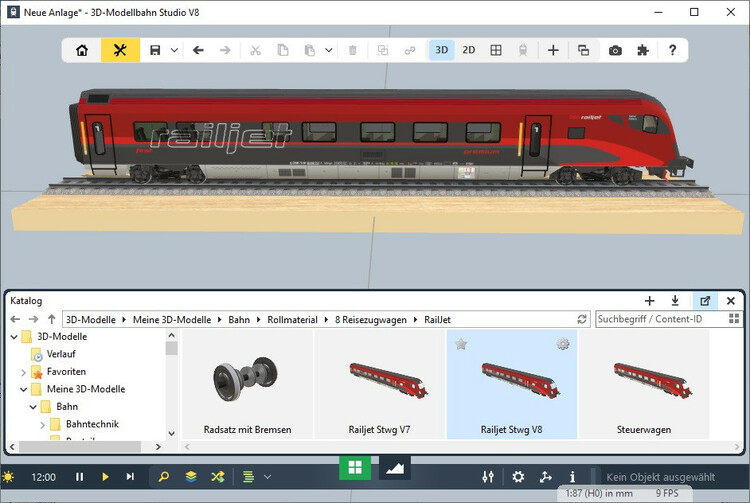Viewport: 750px width, 503px height.
Task: Open dropdown arrow after Rollmaterial breadcrumb
Action: [x=326, y=319]
